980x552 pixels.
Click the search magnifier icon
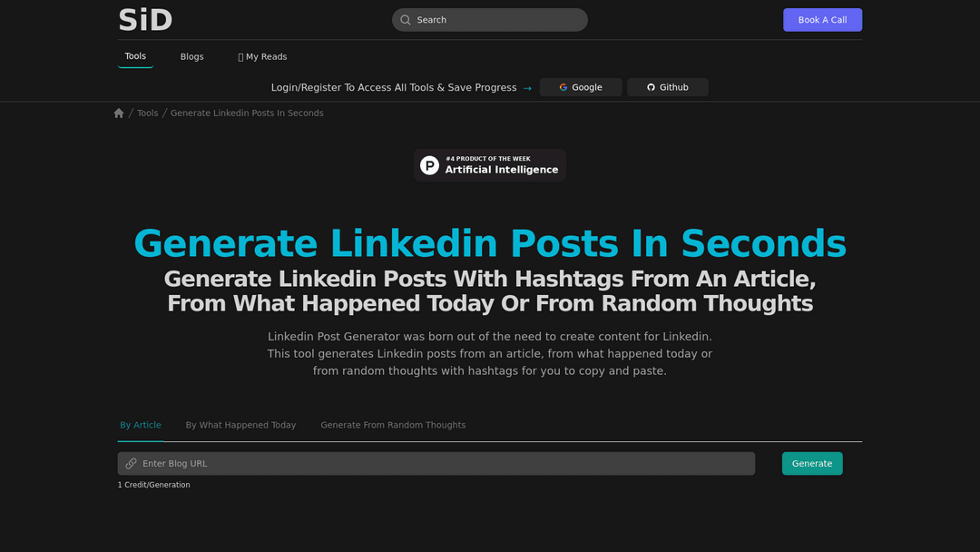click(405, 20)
